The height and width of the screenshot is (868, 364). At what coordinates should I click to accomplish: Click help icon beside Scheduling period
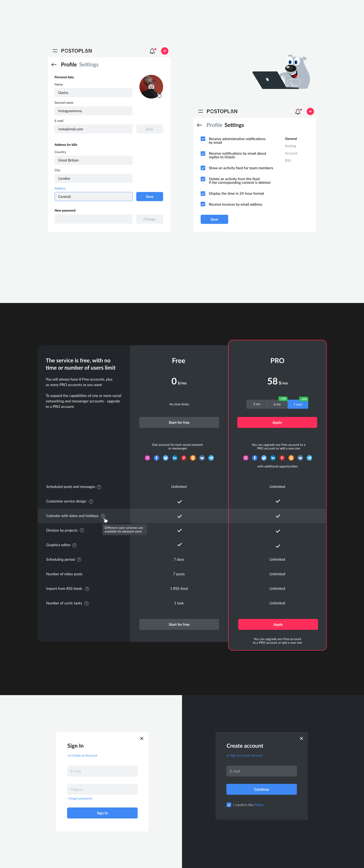coord(79,560)
